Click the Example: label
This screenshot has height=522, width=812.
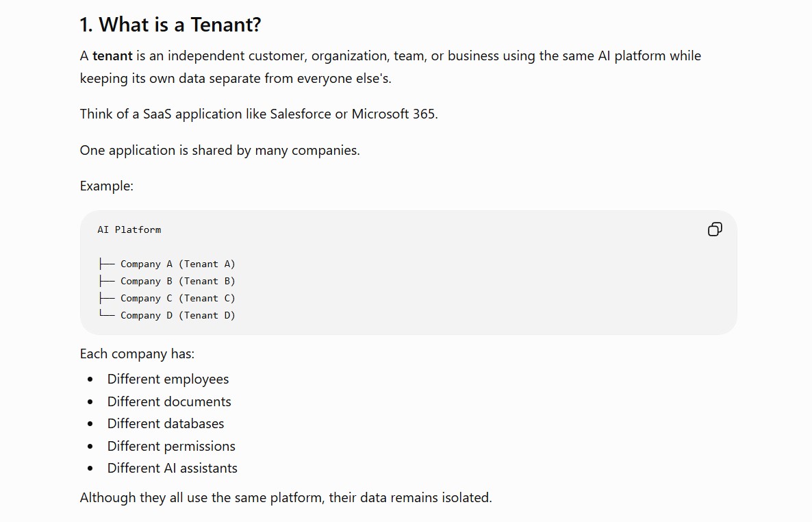107,186
